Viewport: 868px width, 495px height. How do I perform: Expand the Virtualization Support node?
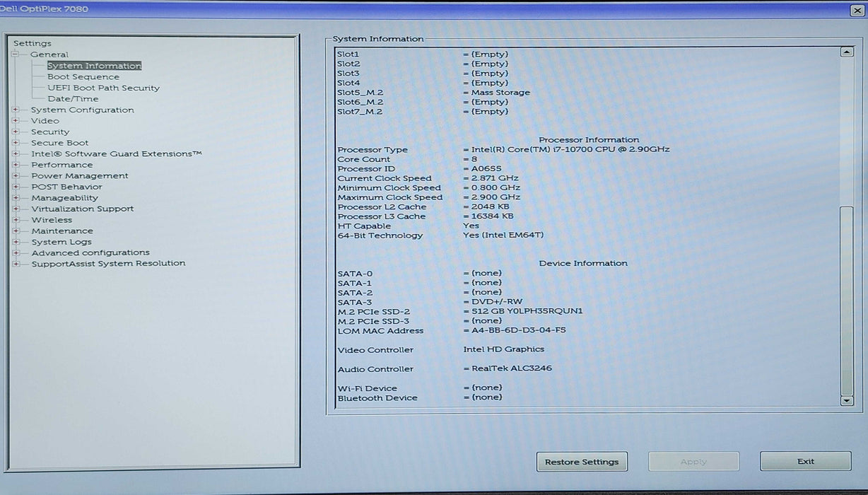pos(15,209)
